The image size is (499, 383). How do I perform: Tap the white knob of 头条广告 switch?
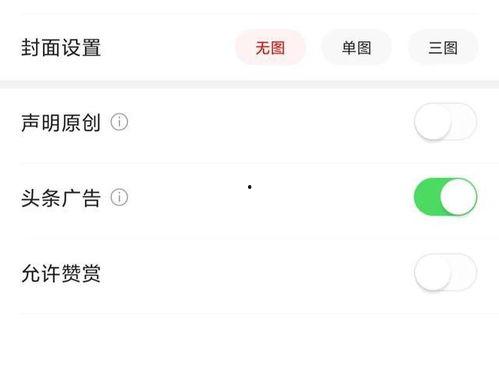[458, 197]
